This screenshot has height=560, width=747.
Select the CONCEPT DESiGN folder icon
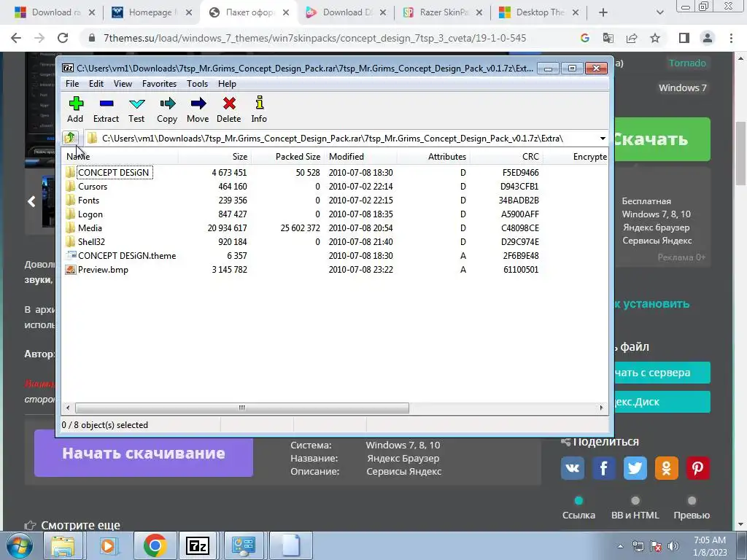[x=71, y=172]
